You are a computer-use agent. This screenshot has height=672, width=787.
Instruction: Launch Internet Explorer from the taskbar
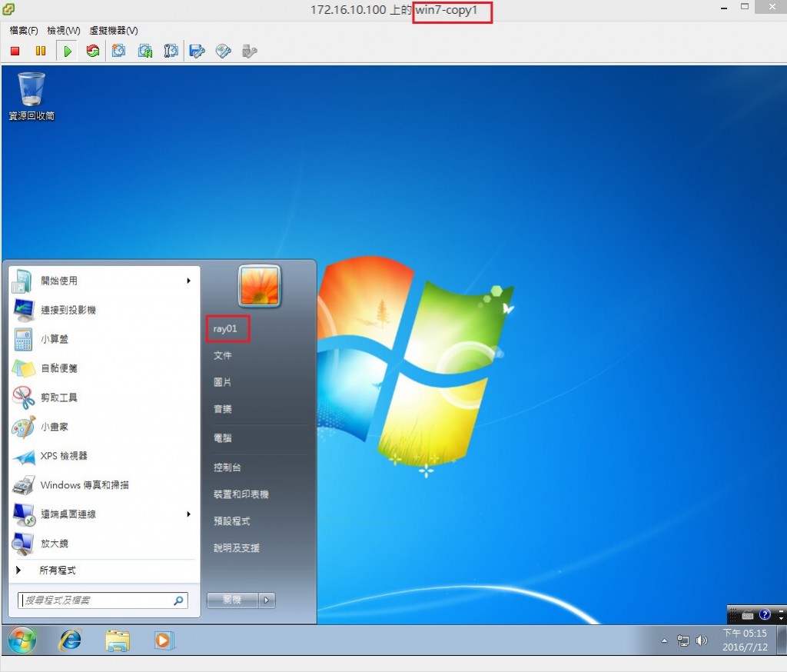point(71,640)
